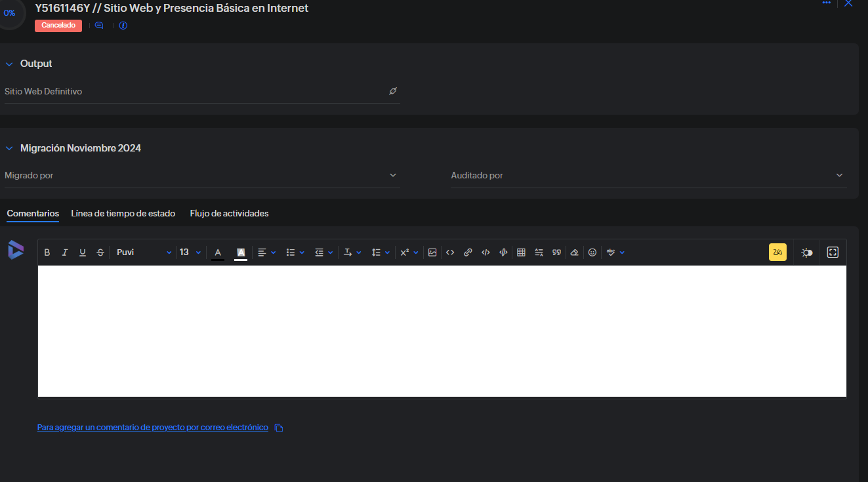Toggle strikethrough formatting
The height and width of the screenshot is (482, 868).
100,252
